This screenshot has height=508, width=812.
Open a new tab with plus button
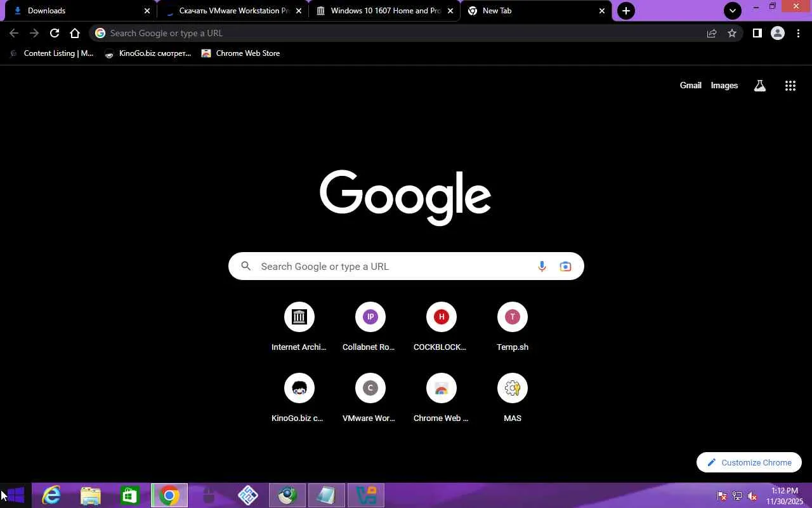[x=626, y=11]
